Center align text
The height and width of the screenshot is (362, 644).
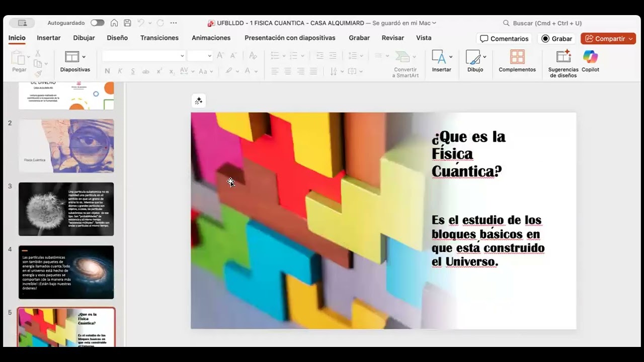click(x=288, y=71)
